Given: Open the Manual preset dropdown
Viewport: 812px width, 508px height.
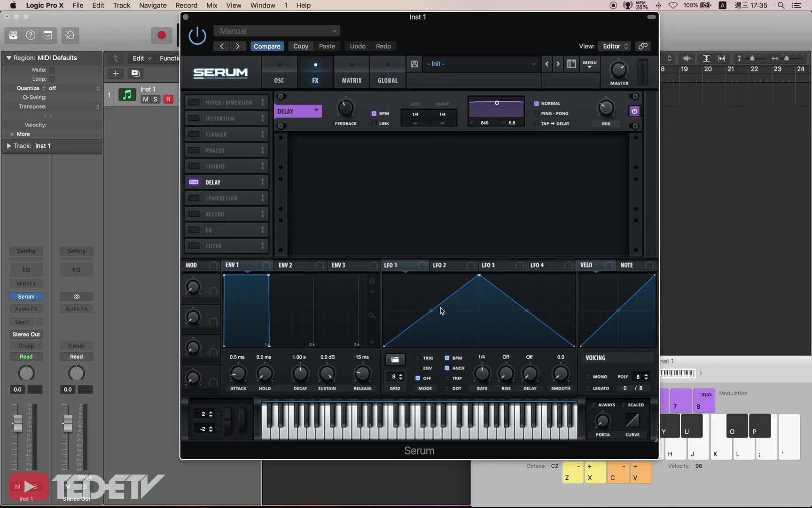Looking at the screenshot, I should tap(277, 31).
